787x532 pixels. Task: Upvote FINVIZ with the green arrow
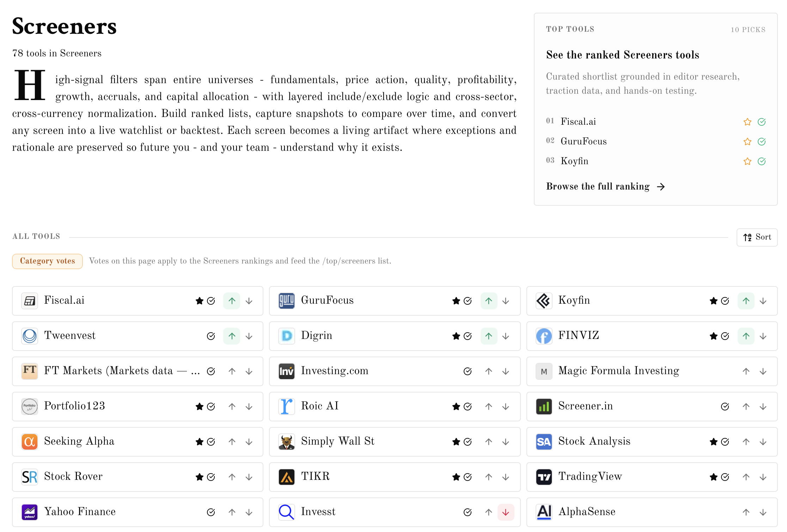pos(746,336)
